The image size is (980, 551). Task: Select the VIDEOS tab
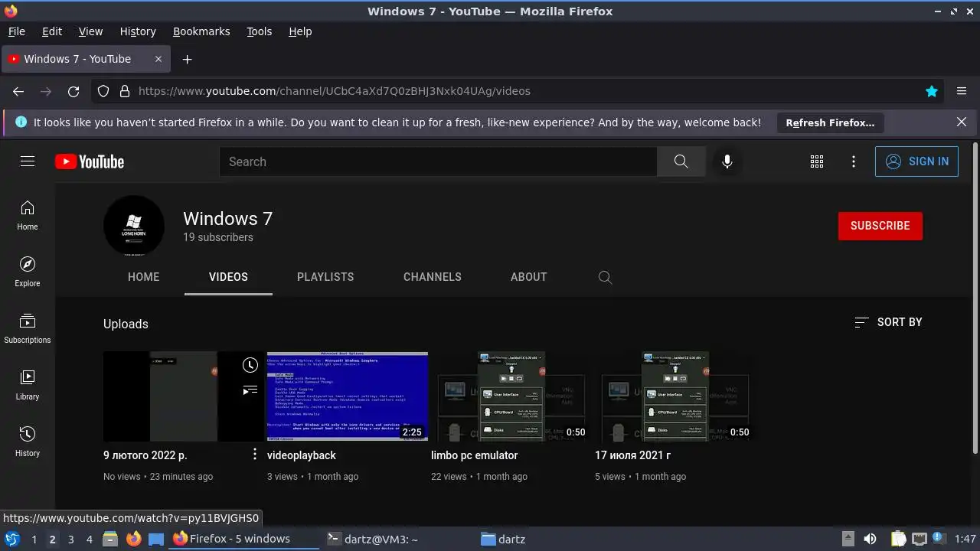228,277
